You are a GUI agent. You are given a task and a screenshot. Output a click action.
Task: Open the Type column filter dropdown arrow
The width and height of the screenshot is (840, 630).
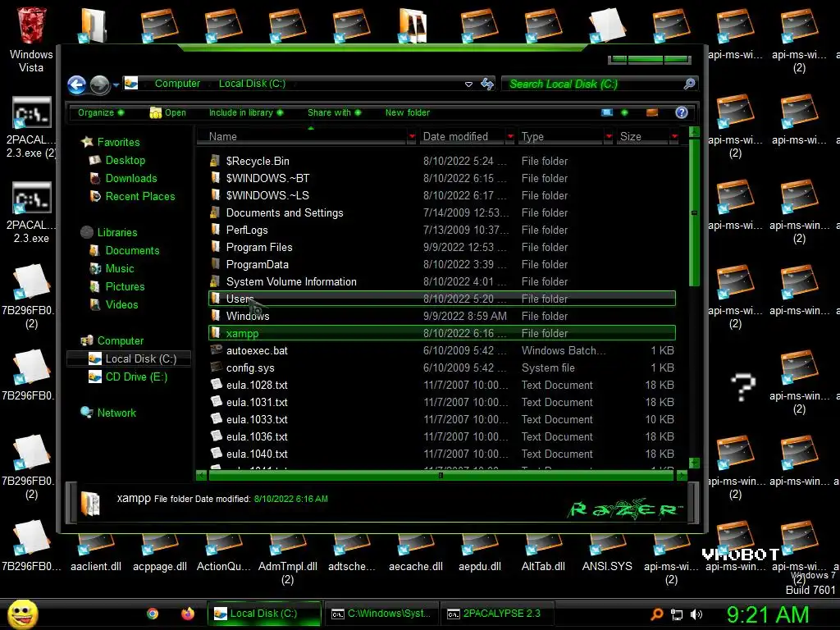[x=609, y=137]
